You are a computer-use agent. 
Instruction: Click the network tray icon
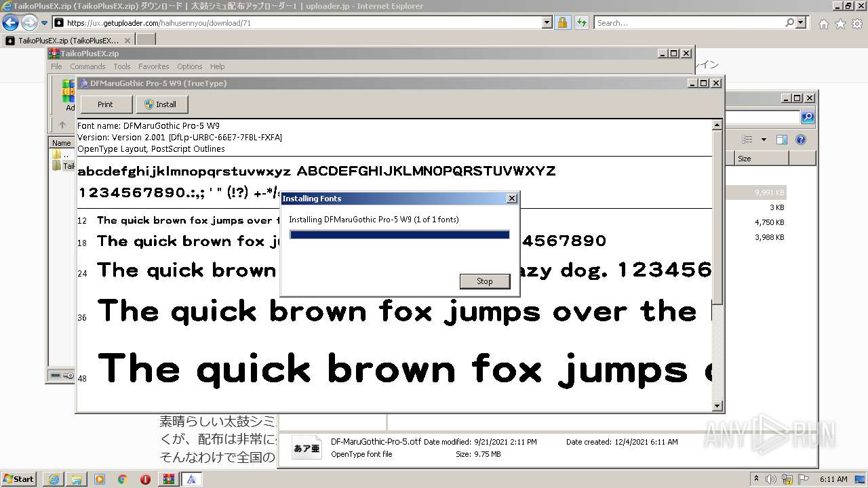(x=788, y=479)
